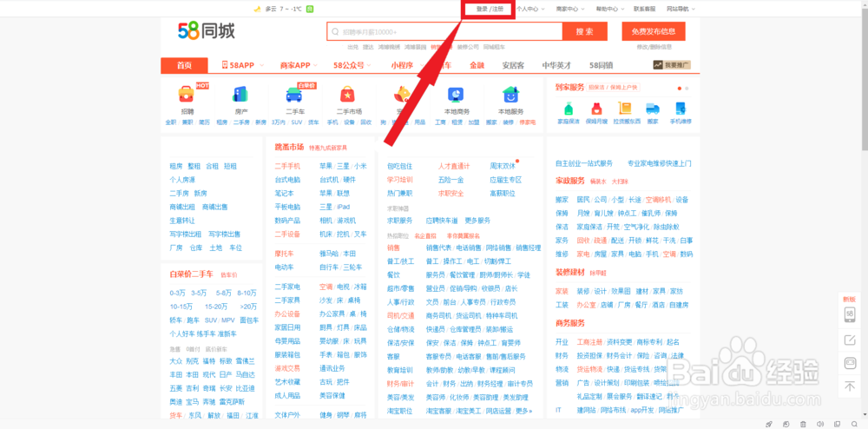The image size is (868, 429).
Task: Click the 修改/删除信息 link
Action: pyautogui.click(x=654, y=47)
